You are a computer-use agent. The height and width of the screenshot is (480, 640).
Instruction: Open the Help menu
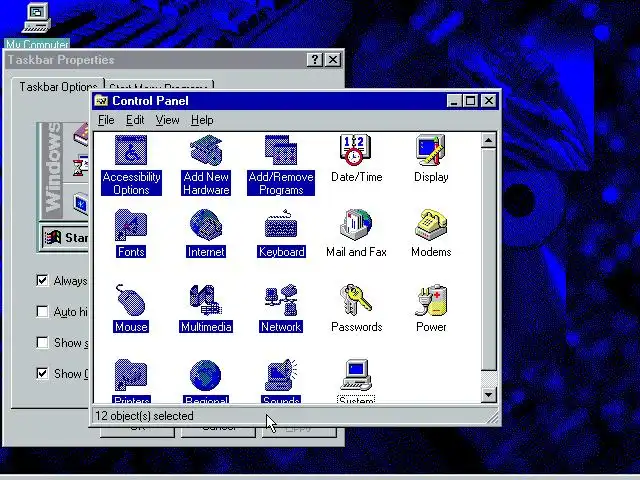click(202, 120)
